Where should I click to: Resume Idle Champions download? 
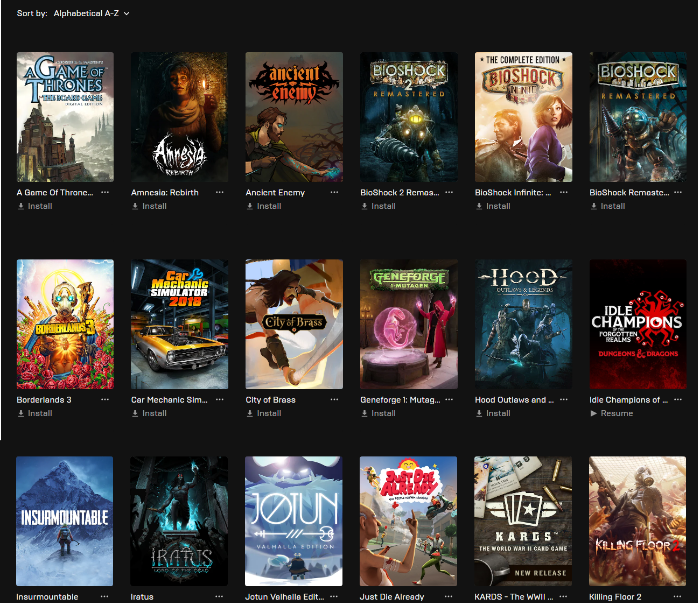[612, 413]
